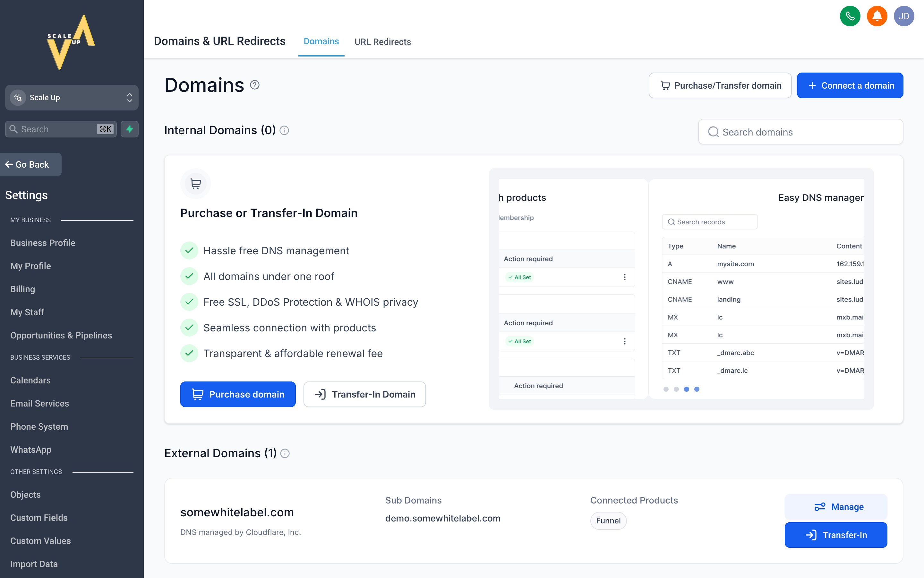Open Calendars settings

pos(30,381)
